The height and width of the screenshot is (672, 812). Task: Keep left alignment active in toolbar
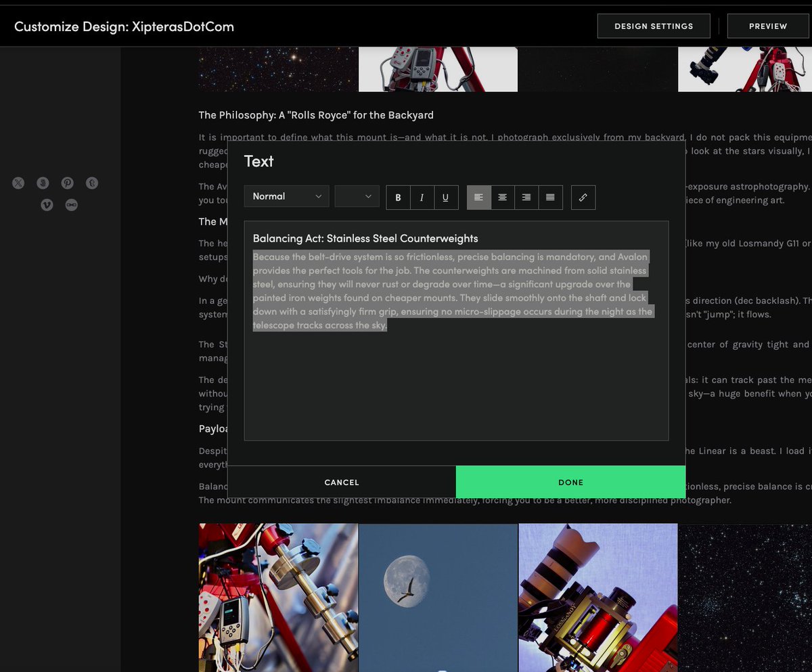(x=478, y=197)
